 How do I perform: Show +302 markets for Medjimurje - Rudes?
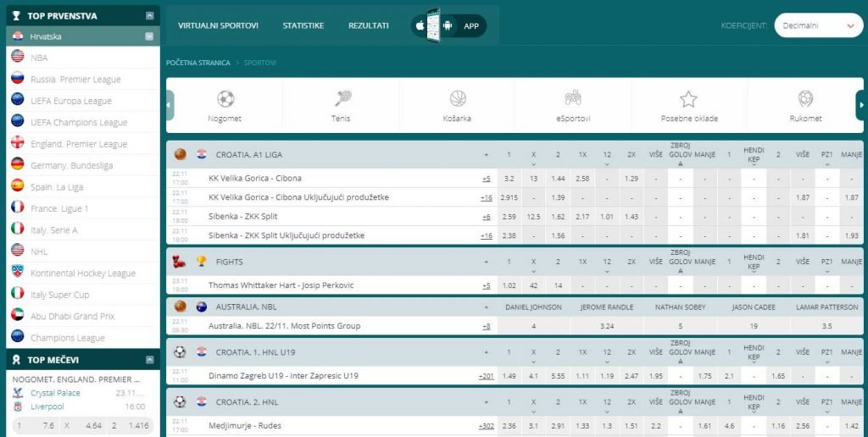point(486,426)
